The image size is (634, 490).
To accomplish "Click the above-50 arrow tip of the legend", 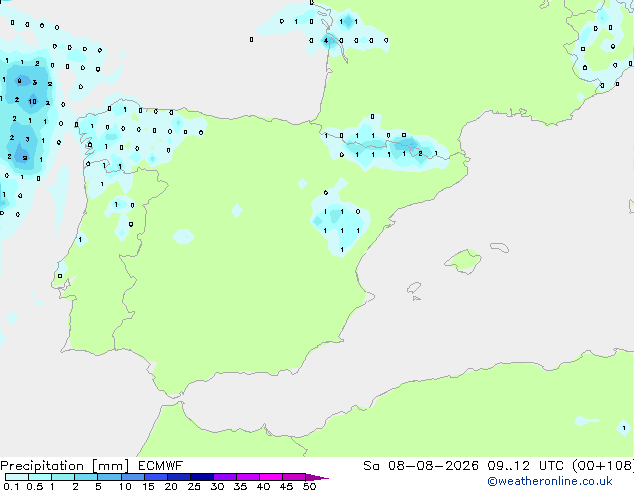I will click(x=317, y=477).
